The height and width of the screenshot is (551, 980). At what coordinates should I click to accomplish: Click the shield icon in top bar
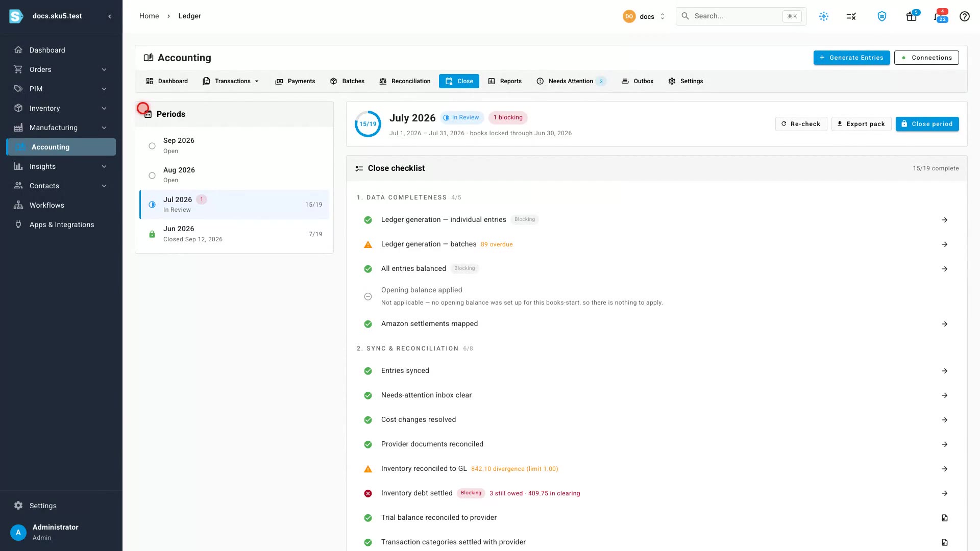(882, 16)
